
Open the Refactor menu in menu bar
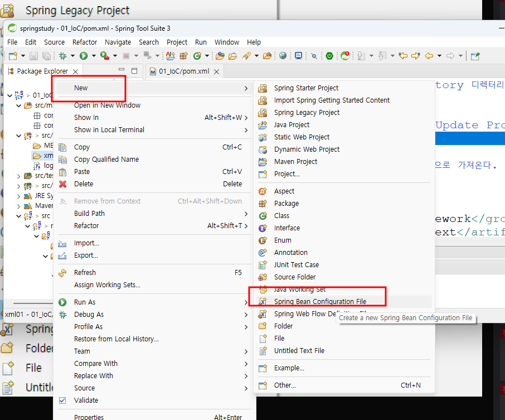(x=85, y=42)
